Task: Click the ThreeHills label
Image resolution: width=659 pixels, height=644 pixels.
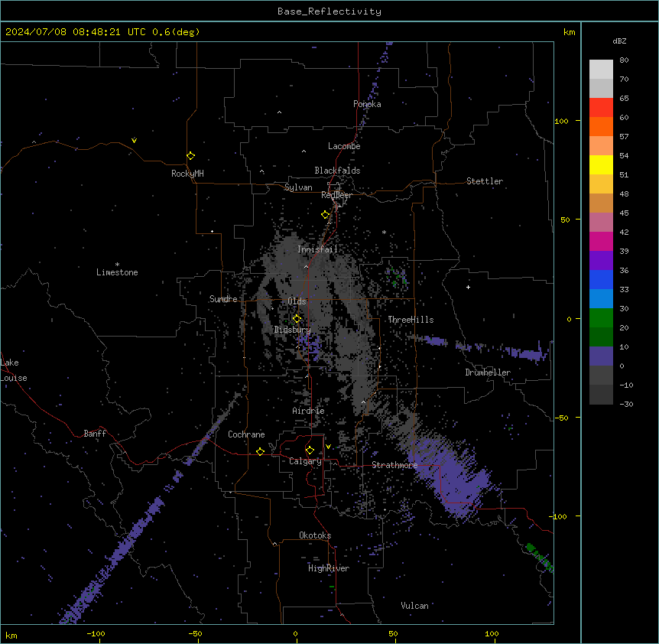Action: point(411,320)
